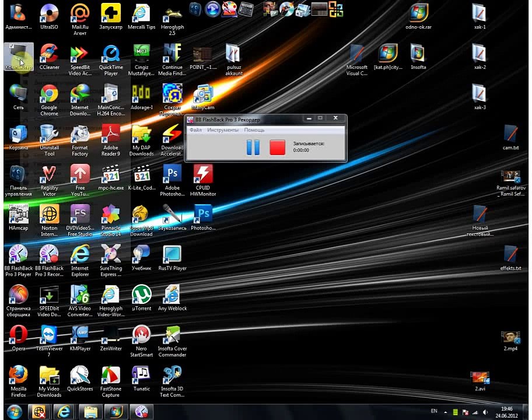Screen dimensions: 532x420
Task: Pause the FlashBack recording
Action: point(253,148)
